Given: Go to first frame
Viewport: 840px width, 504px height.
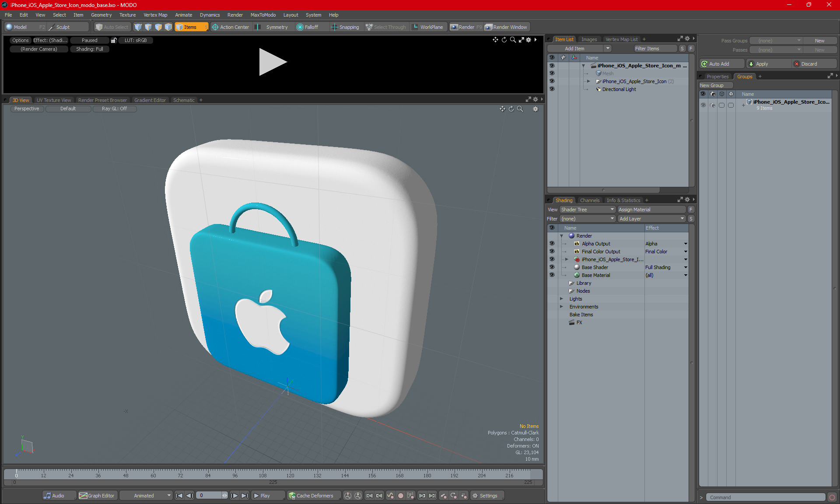Looking at the screenshot, I should tap(179, 496).
